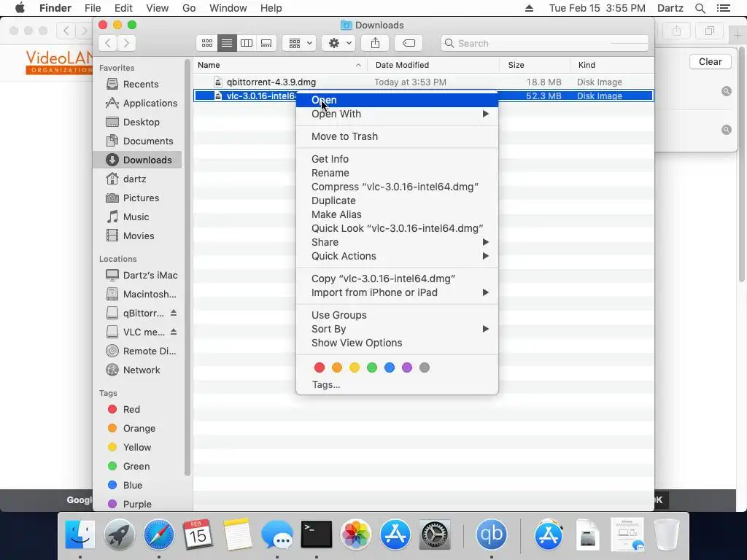Apply green tag color dot
Viewport: 747px width, 560px height.
(372, 367)
